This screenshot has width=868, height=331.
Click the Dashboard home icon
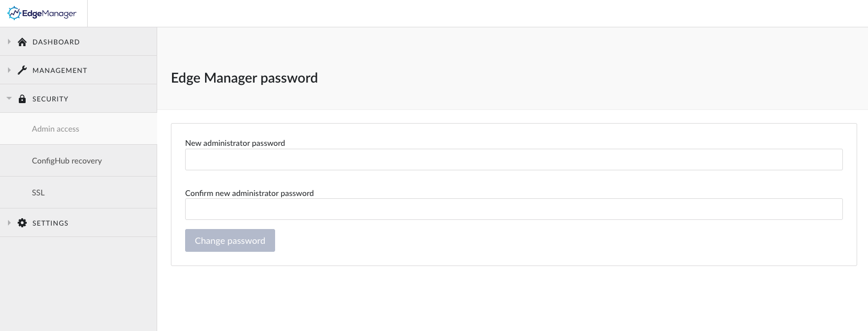[x=22, y=42]
